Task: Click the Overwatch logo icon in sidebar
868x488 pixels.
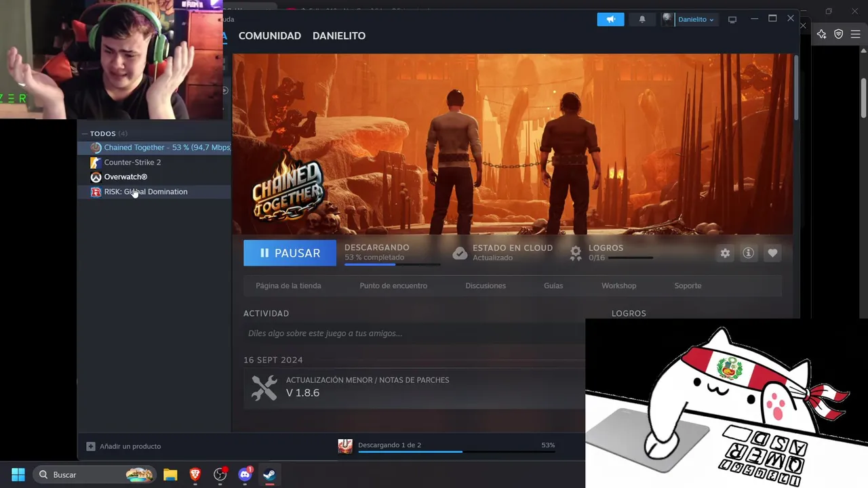Action: pyautogui.click(x=96, y=177)
